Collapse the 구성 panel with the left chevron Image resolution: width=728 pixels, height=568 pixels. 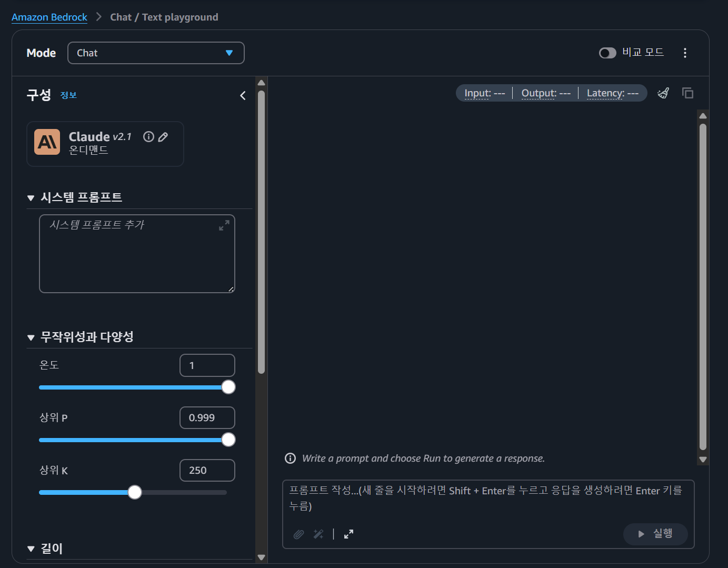point(243,95)
